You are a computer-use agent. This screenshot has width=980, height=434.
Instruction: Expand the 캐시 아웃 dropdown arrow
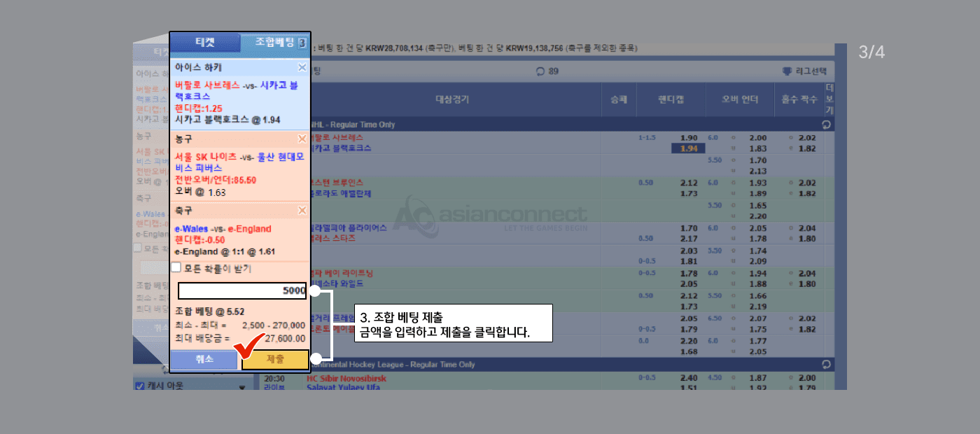242,386
